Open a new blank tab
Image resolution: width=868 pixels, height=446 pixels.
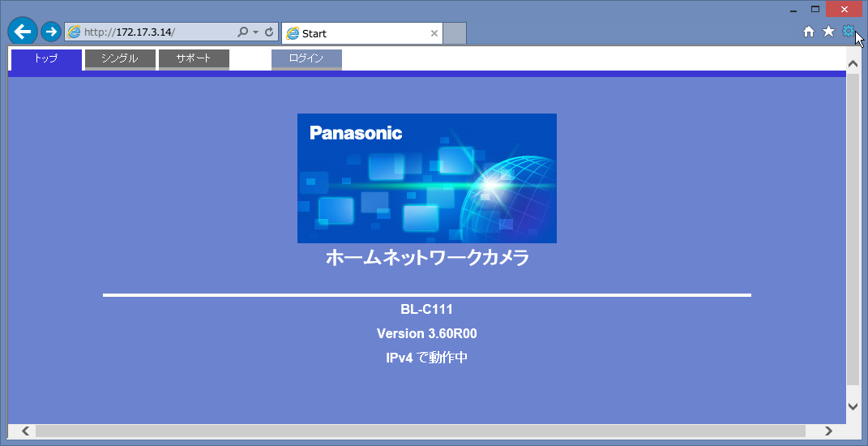coord(455,33)
